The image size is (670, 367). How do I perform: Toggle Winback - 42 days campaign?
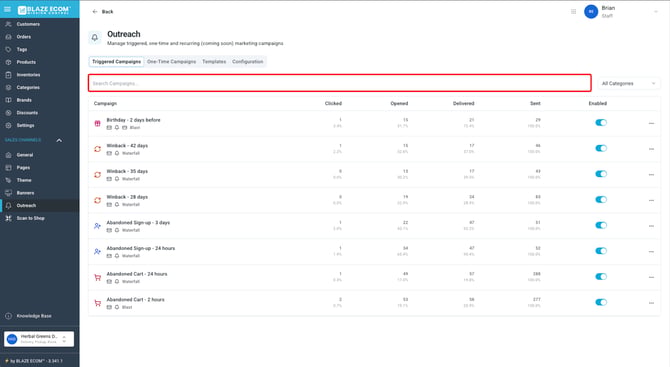pos(601,148)
